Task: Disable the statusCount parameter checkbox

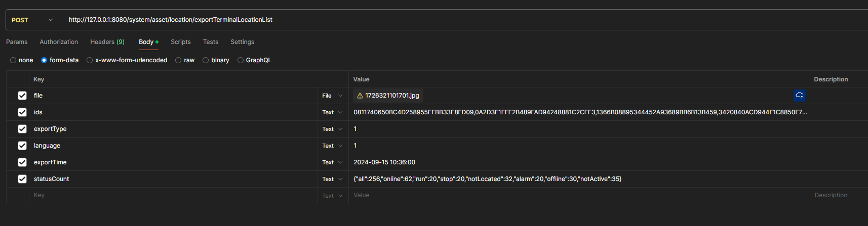Action: pyautogui.click(x=22, y=179)
